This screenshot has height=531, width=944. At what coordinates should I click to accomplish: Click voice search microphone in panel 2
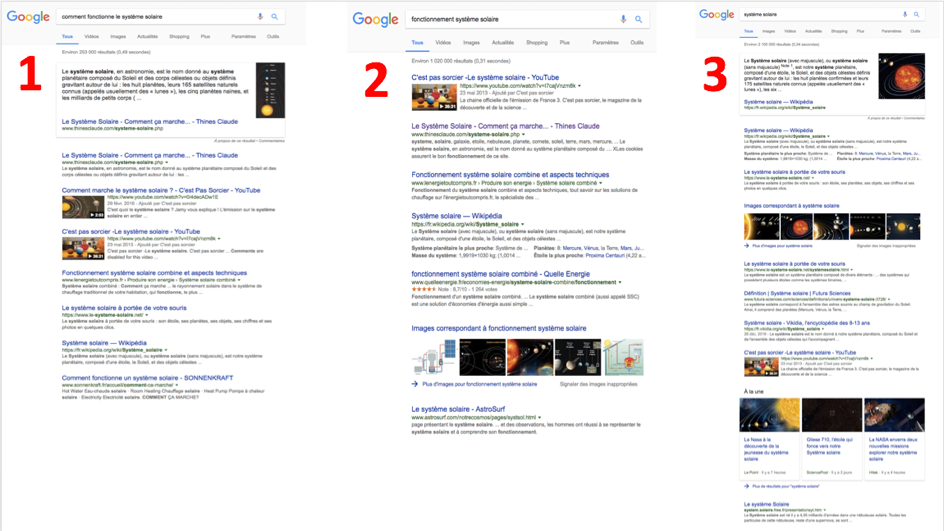pos(623,19)
